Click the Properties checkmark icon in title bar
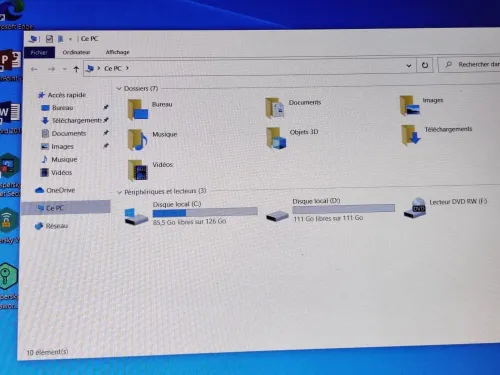The height and width of the screenshot is (375, 500). click(x=49, y=39)
